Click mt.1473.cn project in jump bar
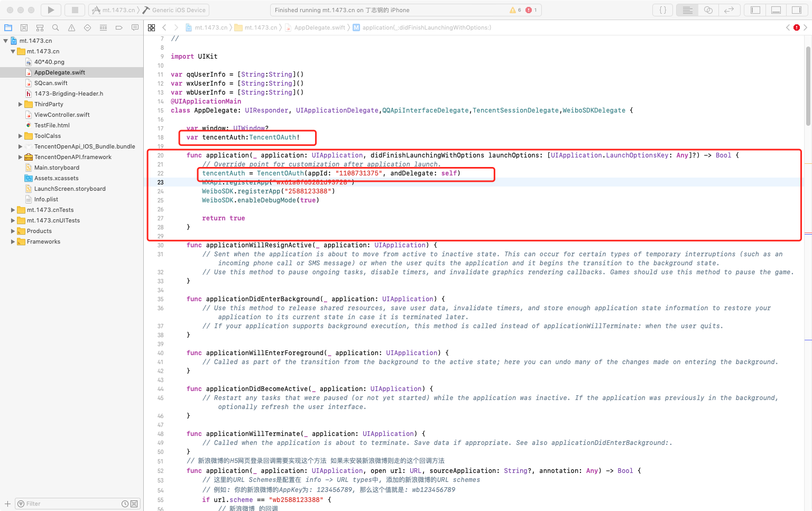812x511 pixels. [x=207, y=27]
